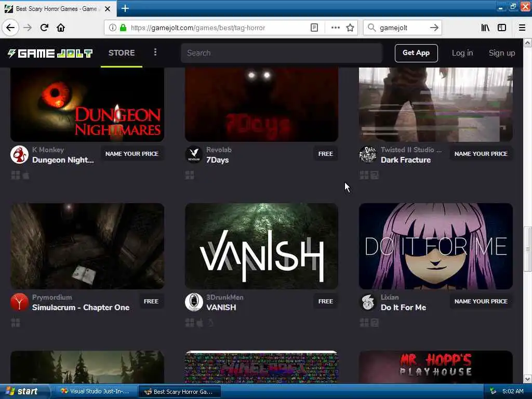
Task: Open the Dark Fracture game thumbnail
Action: coord(436,104)
